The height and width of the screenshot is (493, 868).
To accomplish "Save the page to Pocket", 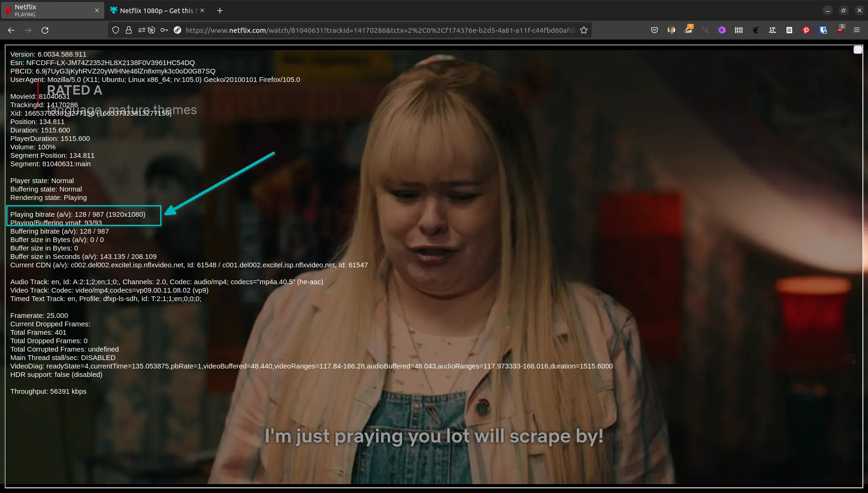I will 655,30.
